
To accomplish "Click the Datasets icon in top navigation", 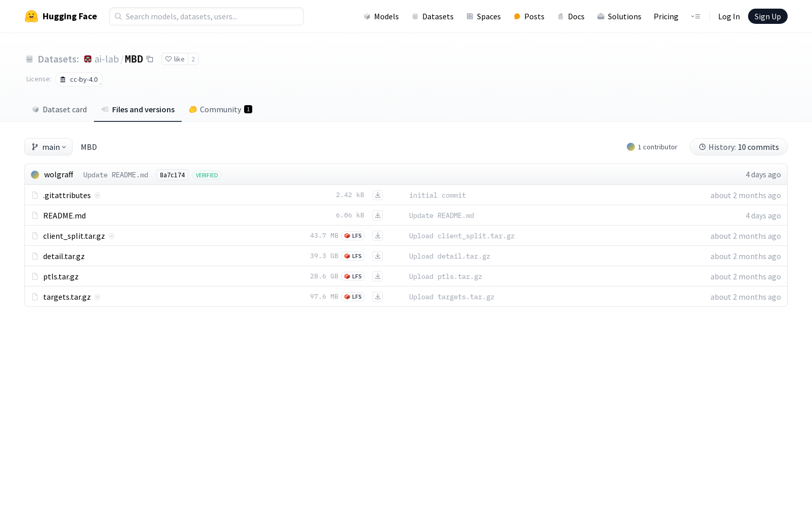I will pyautogui.click(x=414, y=16).
